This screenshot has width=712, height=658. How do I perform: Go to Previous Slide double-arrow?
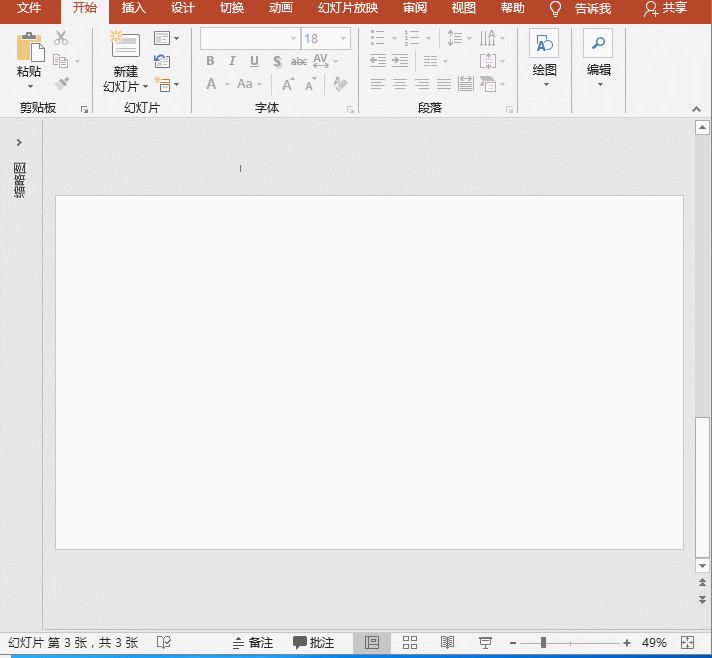[702, 582]
